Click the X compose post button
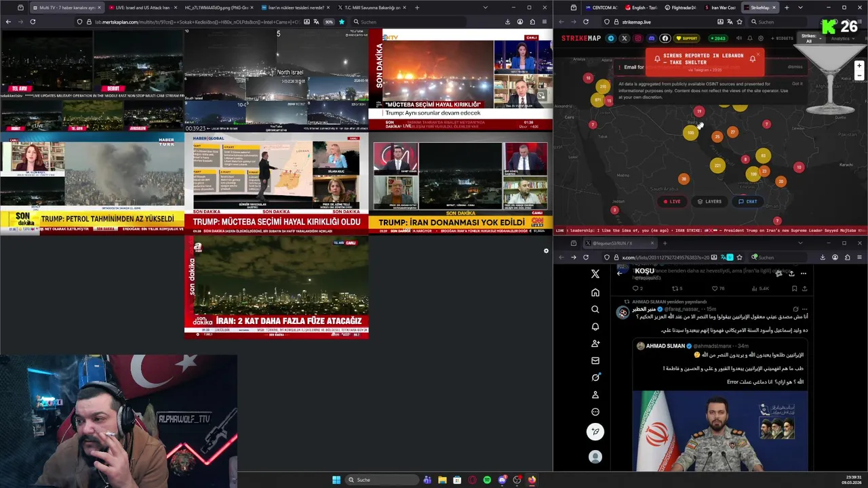The width and height of the screenshot is (868, 488). coord(595,432)
